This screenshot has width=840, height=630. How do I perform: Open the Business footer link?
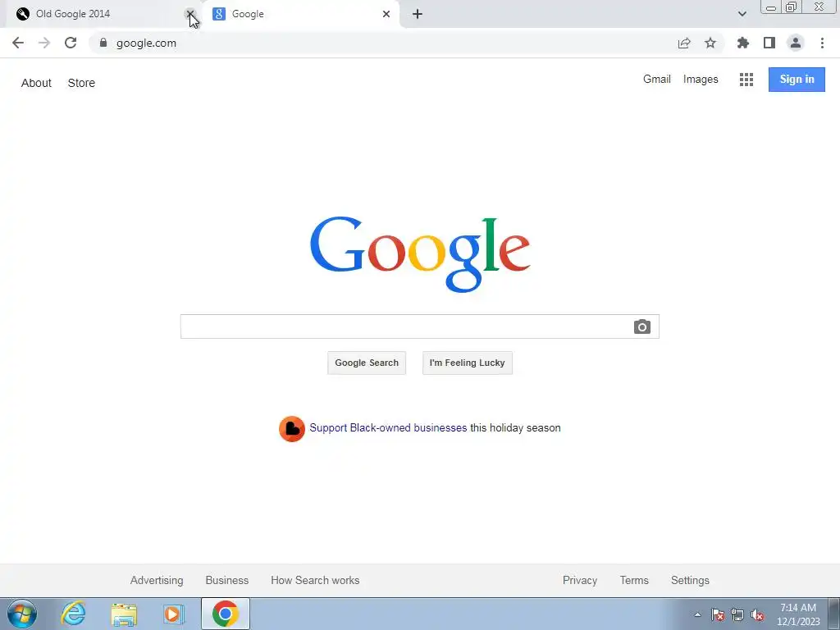(227, 580)
